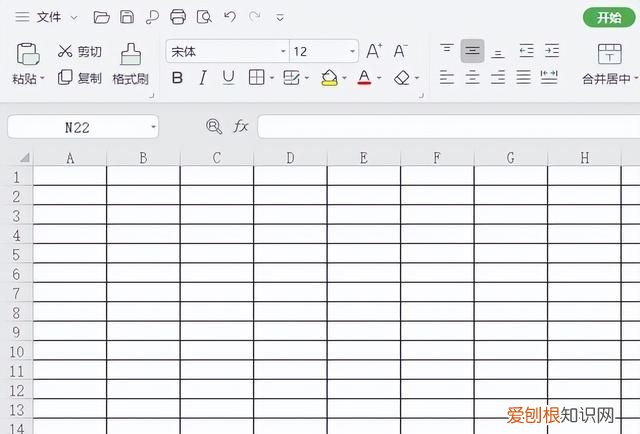Image resolution: width=640 pixels, height=434 pixels.
Task: Select column H header
Action: tap(584, 158)
